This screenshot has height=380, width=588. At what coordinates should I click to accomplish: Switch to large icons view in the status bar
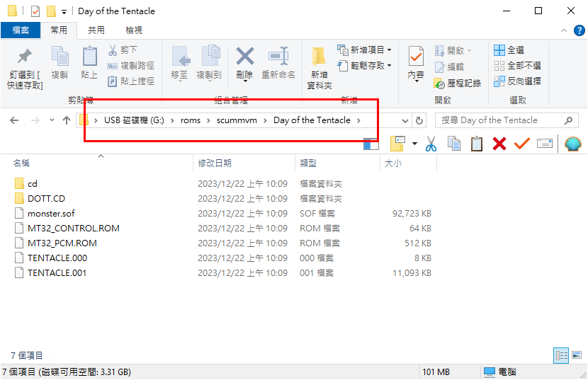[577, 355]
